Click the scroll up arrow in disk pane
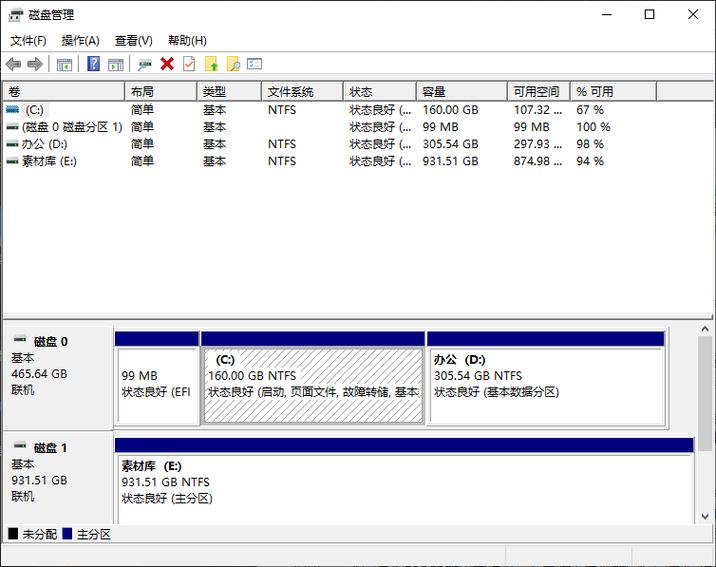The height and width of the screenshot is (567, 716). pos(705,329)
